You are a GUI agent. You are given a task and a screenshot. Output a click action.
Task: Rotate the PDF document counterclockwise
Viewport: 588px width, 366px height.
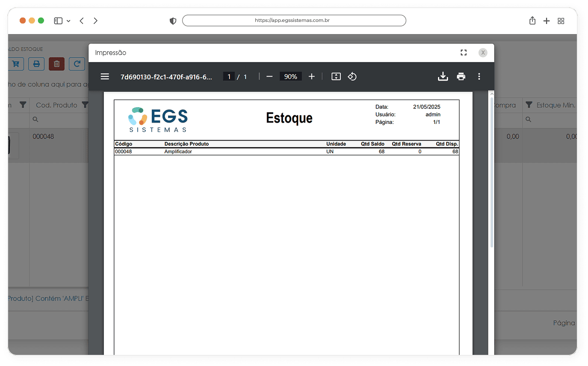[352, 76]
